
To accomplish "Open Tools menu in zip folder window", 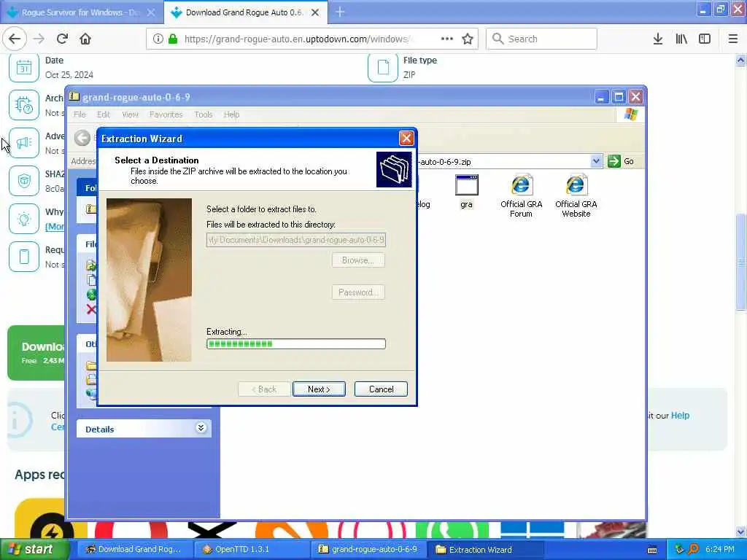I will [203, 114].
